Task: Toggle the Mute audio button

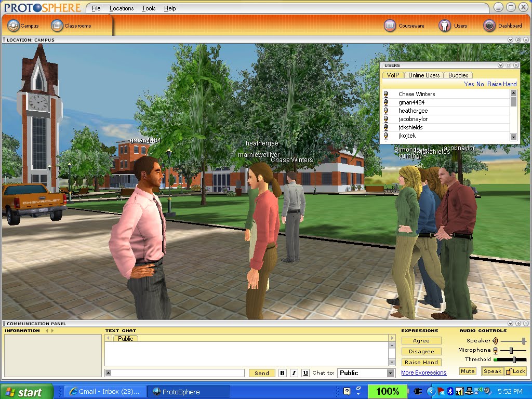Action: [468, 371]
